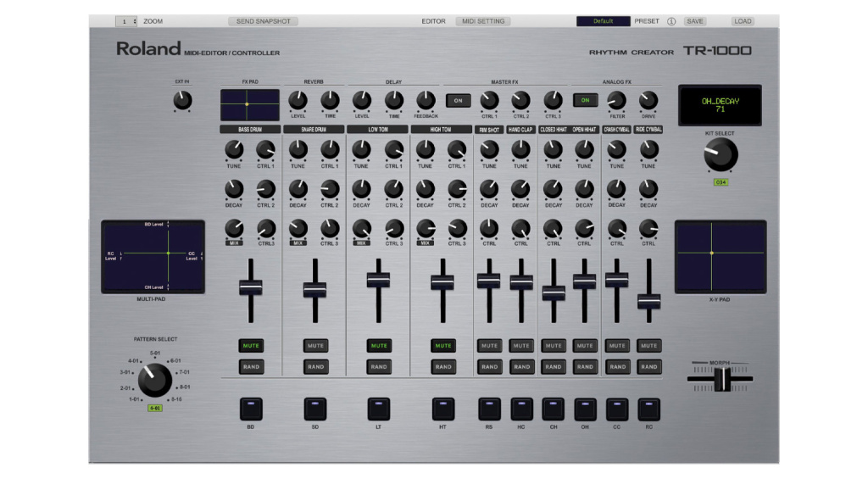Select the BASS DRUM header
Image resolution: width=868 pixels, height=479 pixels.
tap(250, 130)
